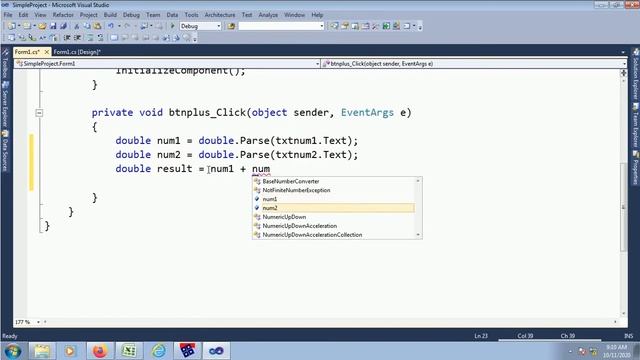Click the Windows Start button
Viewport: 640px width, 360px height.
pos(13,351)
